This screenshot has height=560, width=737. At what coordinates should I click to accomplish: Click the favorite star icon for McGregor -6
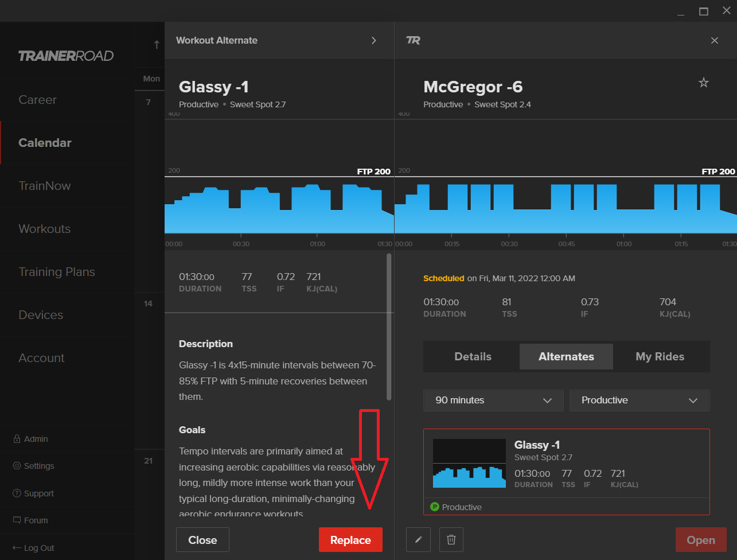pyautogui.click(x=704, y=83)
